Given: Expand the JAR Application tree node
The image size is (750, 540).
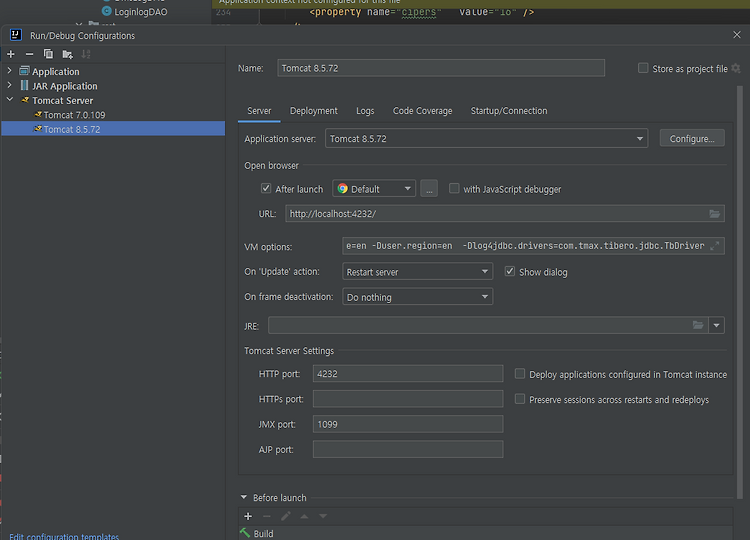Looking at the screenshot, I should pyautogui.click(x=10, y=85).
